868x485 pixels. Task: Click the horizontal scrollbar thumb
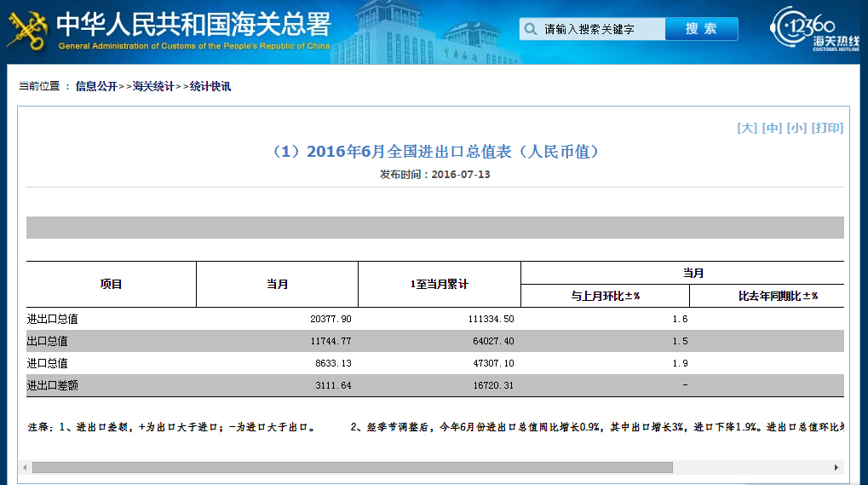click(351, 468)
